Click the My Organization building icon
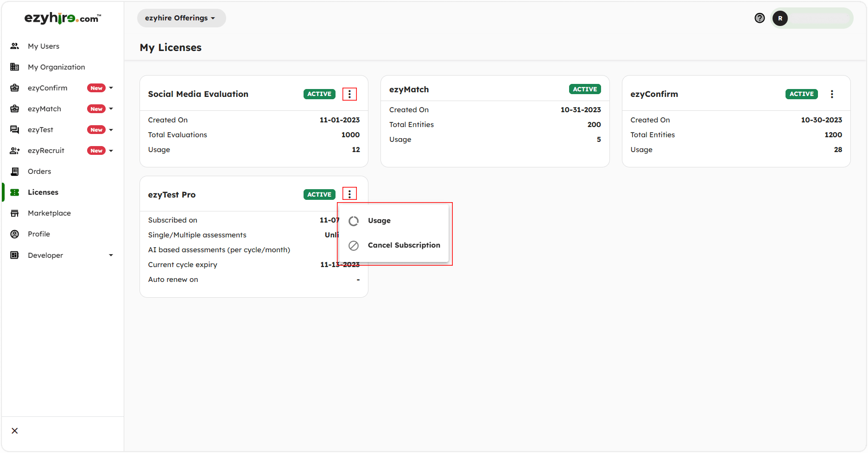The height and width of the screenshot is (453, 868). pos(15,67)
